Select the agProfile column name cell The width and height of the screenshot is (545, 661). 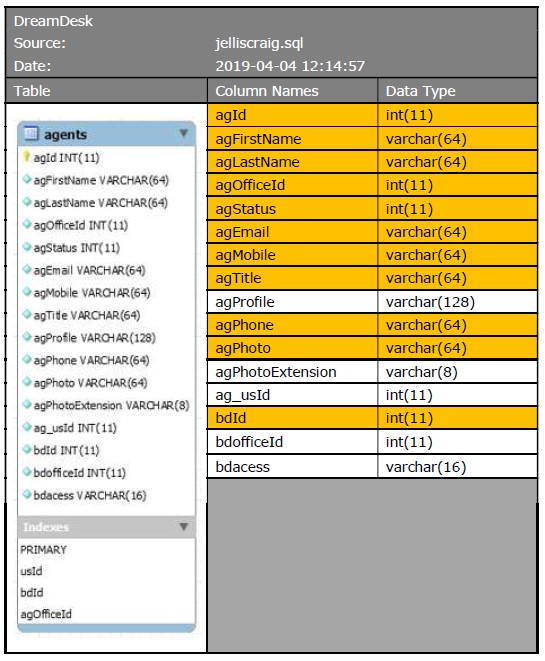(x=293, y=302)
